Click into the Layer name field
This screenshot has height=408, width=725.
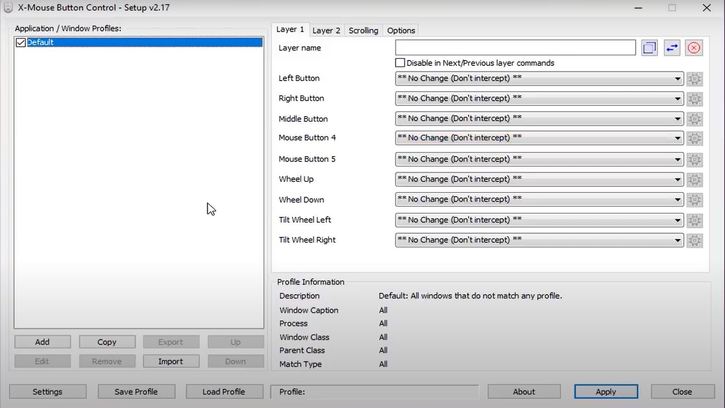[x=515, y=48]
